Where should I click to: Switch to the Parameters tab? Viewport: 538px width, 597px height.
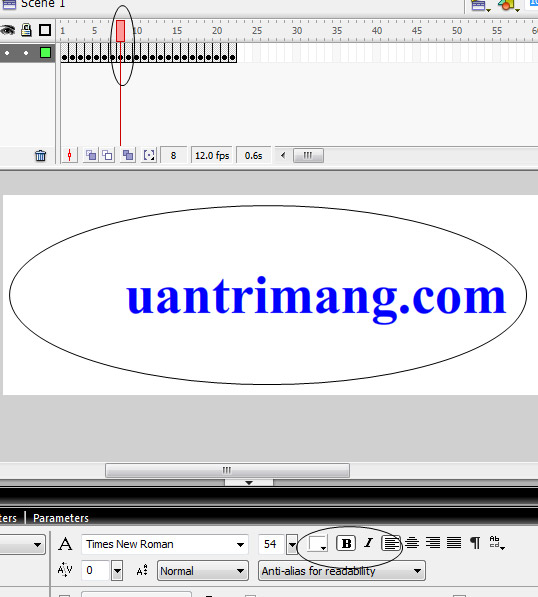click(x=61, y=518)
